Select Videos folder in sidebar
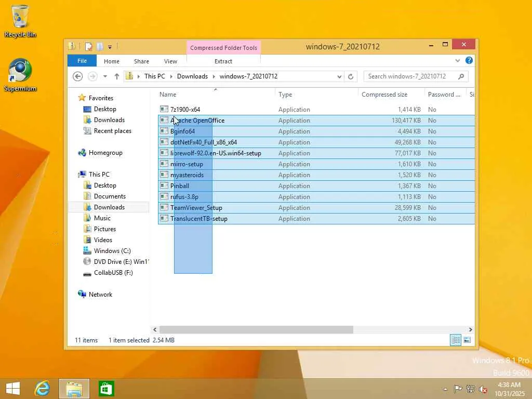532x399 pixels. click(103, 240)
